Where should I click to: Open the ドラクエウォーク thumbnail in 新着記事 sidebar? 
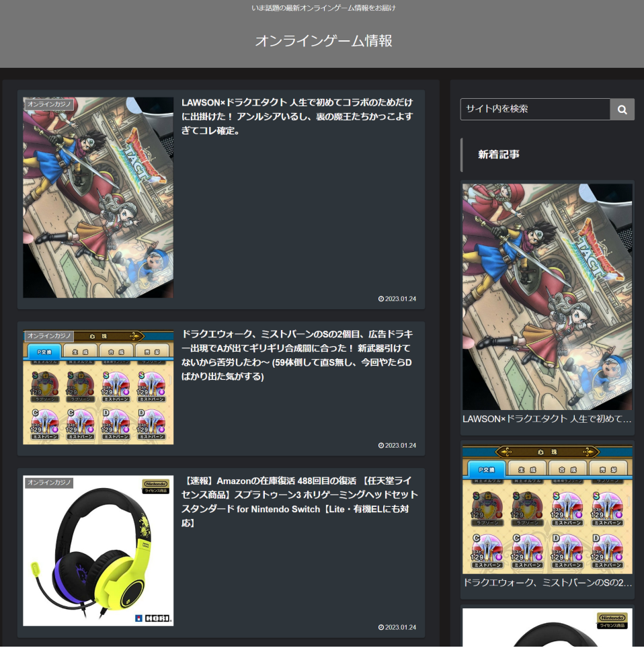[x=547, y=508]
